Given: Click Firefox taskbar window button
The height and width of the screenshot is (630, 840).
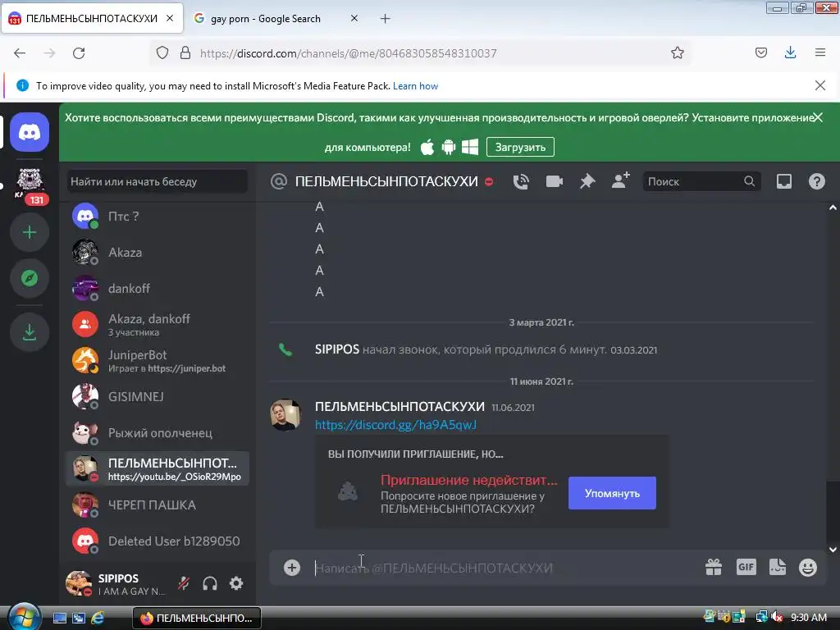Looking at the screenshot, I should tap(197, 618).
